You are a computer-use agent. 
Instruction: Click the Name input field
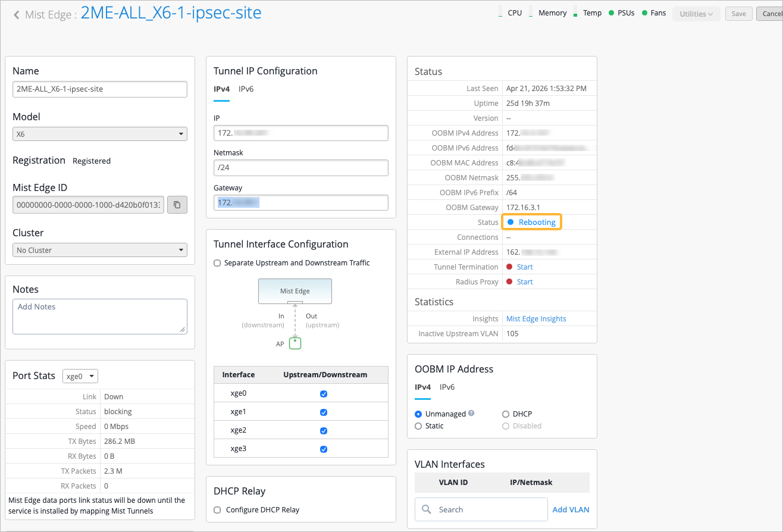(x=100, y=89)
